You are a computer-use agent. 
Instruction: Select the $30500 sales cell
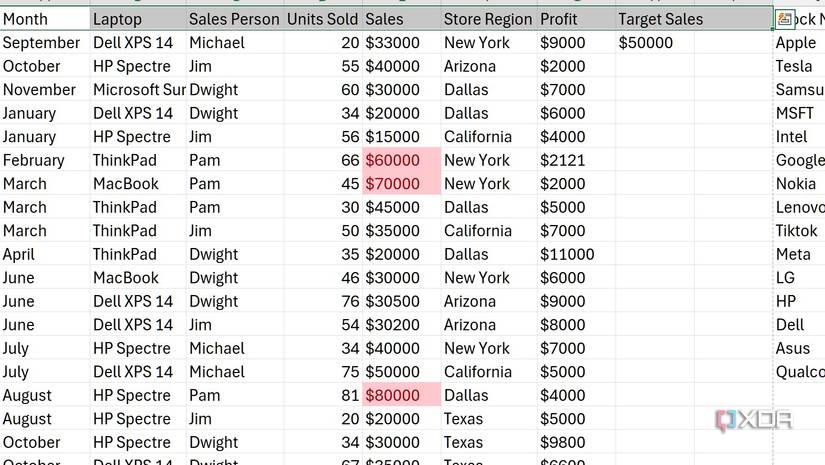(393, 301)
